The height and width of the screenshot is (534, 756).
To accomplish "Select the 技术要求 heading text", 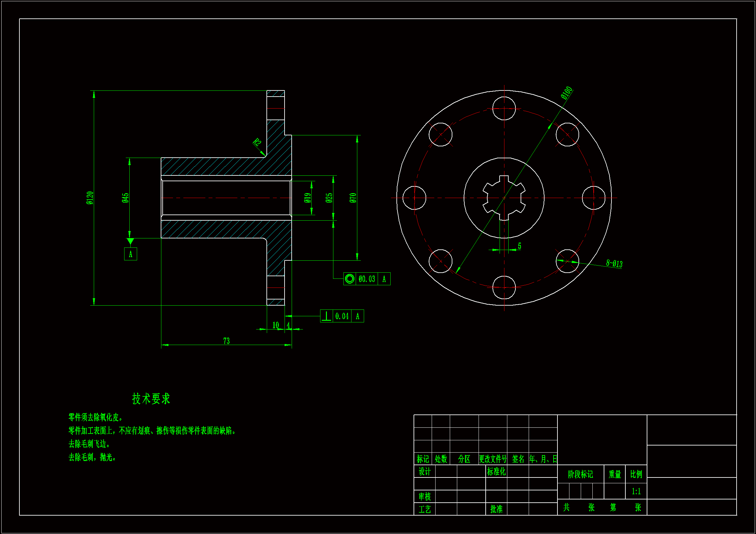I will coord(151,398).
